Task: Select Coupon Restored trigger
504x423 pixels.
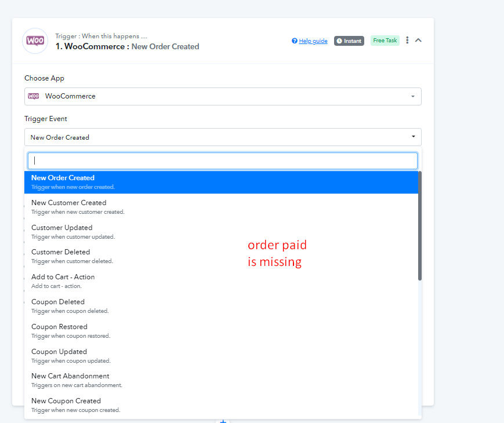Action: click(x=221, y=331)
